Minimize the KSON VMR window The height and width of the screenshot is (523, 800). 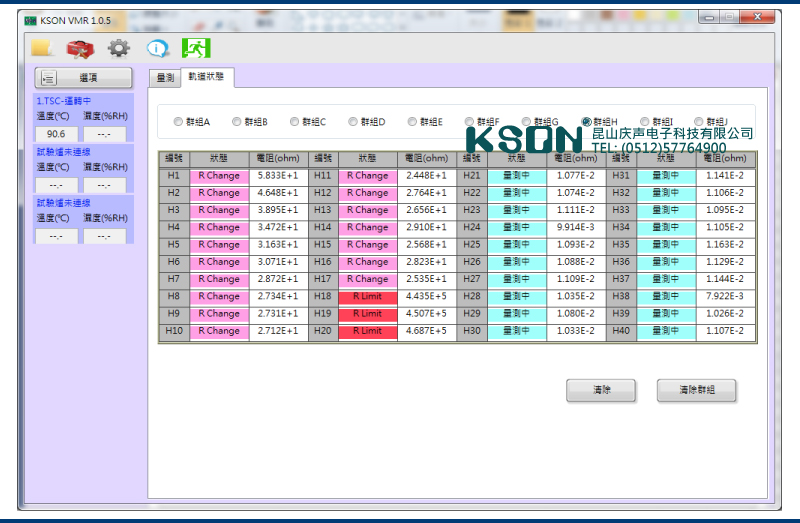click(x=709, y=17)
